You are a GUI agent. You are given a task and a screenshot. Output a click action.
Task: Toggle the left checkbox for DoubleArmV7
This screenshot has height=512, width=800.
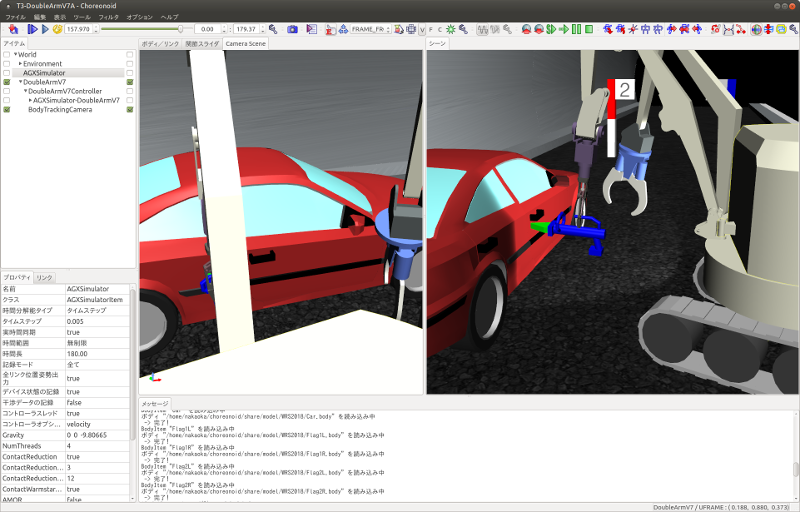tap(7, 82)
